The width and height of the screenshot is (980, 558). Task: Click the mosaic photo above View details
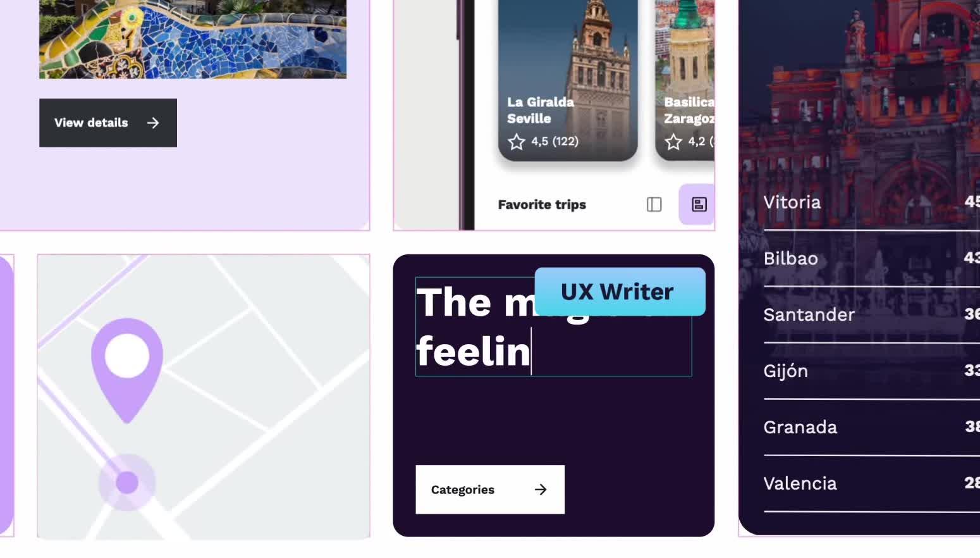[x=193, y=39]
